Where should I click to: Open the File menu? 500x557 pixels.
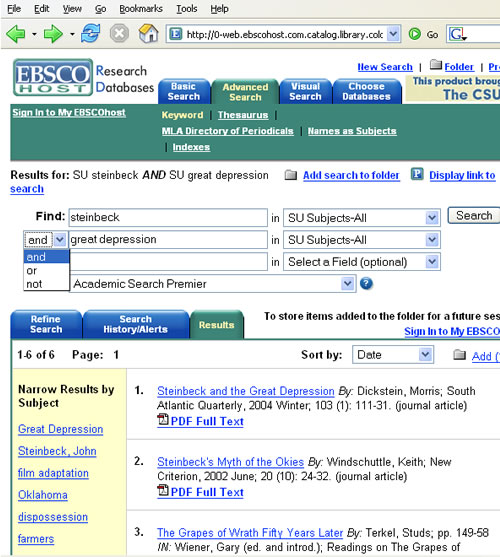[x=14, y=9]
